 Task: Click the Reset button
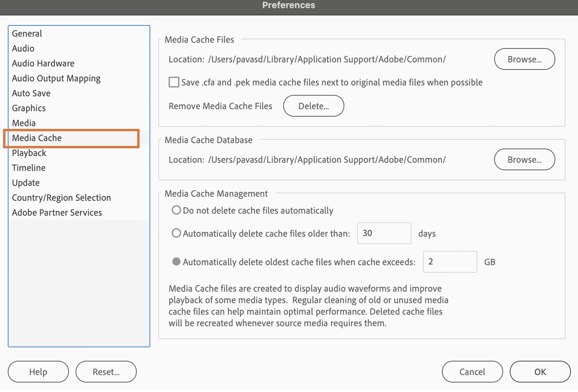(x=106, y=372)
